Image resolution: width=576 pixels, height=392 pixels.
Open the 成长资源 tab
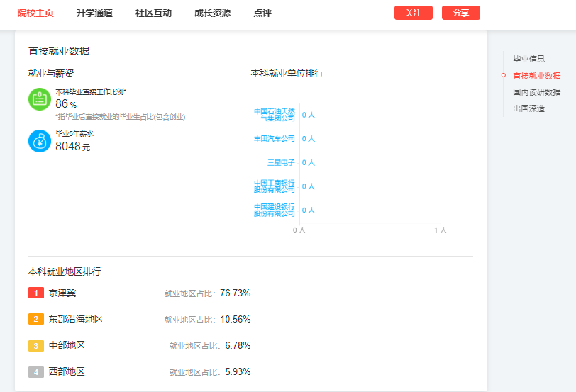(212, 13)
